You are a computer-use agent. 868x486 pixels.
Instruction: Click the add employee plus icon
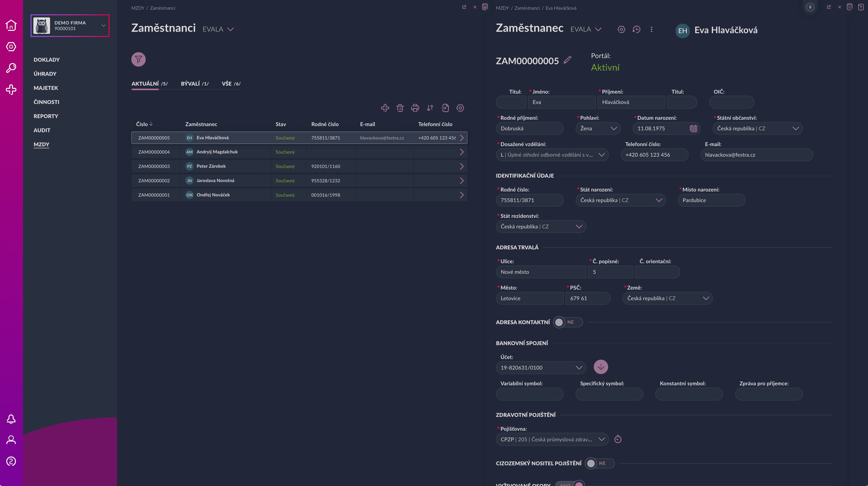[385, 108]
